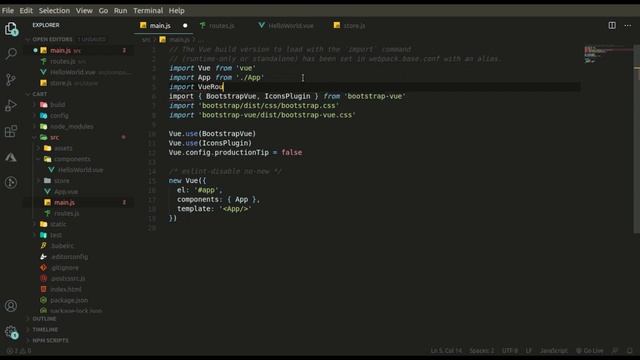The height and width of the screenshot is (360, 640).
Task: Expand the Outline section
Action: (x=44, y=319)
